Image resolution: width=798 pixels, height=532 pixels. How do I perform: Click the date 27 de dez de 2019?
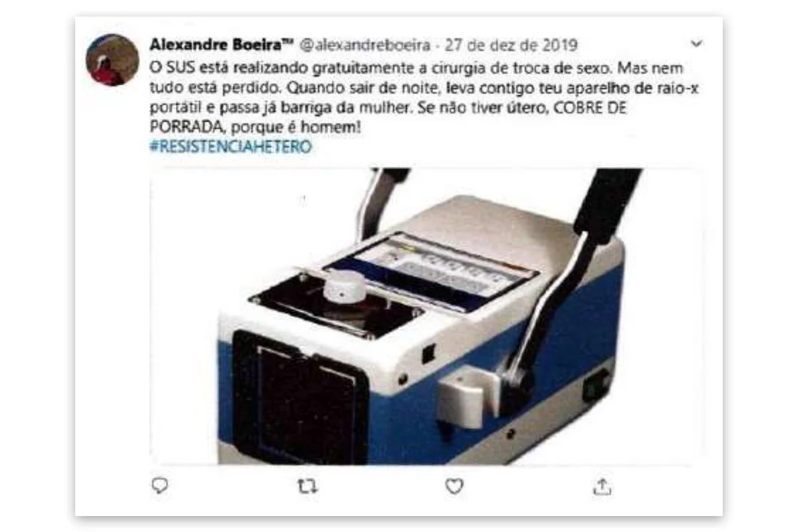(511, 45)
